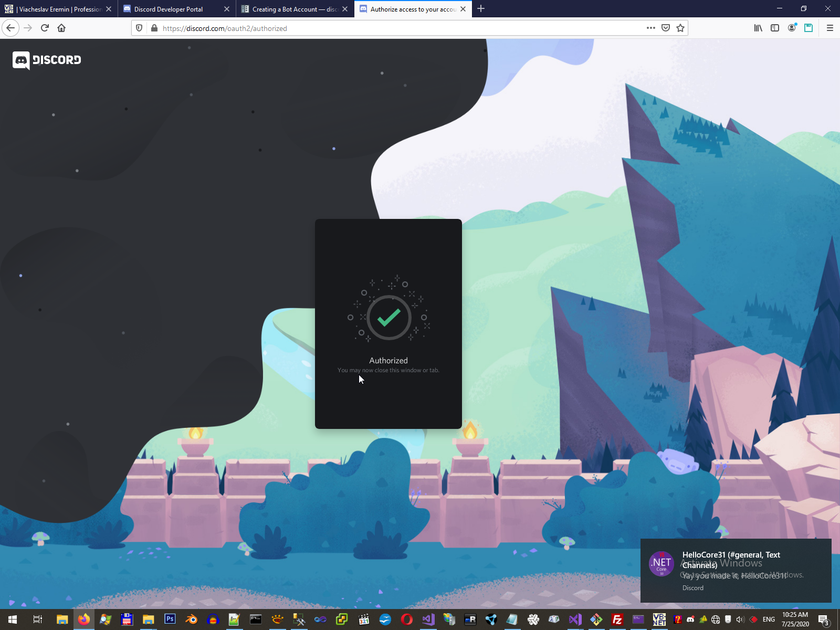Image resolution: width=840 pixels, height=630 pixels.
Task: Close the Viacheslav Eremin tab
Action: click(x=109, y=9)
